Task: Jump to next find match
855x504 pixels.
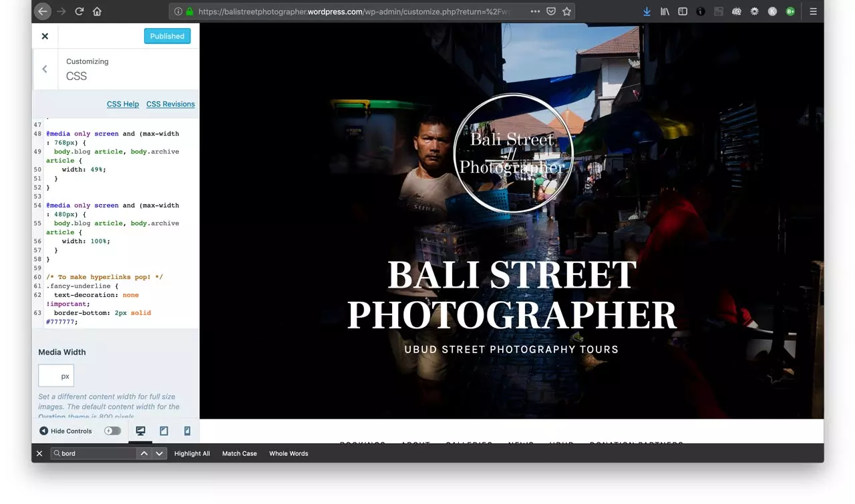Action: [x=159, y=453]
